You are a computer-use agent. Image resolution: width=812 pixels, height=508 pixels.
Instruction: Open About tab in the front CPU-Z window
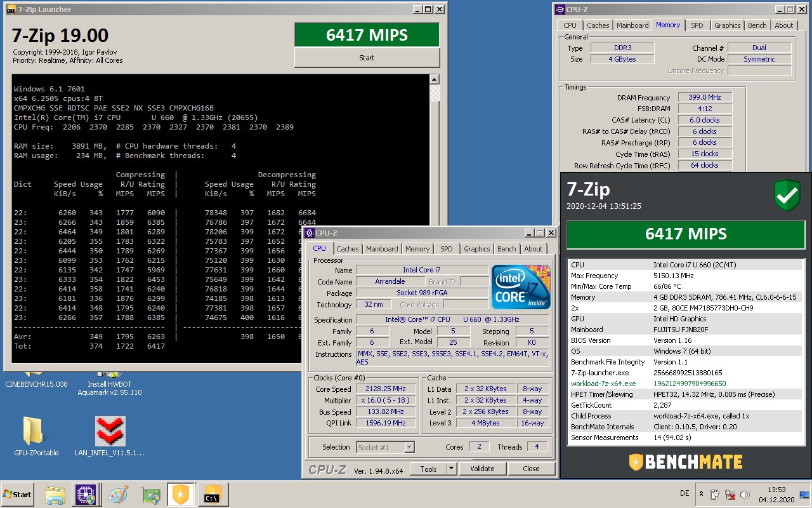point(534,249)
